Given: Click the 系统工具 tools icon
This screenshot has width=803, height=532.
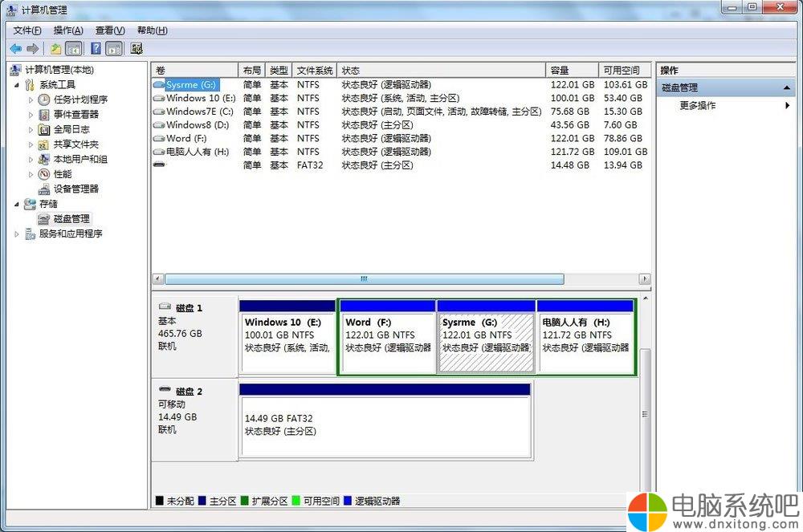Looking at the screenshot, I should [31, 84].
